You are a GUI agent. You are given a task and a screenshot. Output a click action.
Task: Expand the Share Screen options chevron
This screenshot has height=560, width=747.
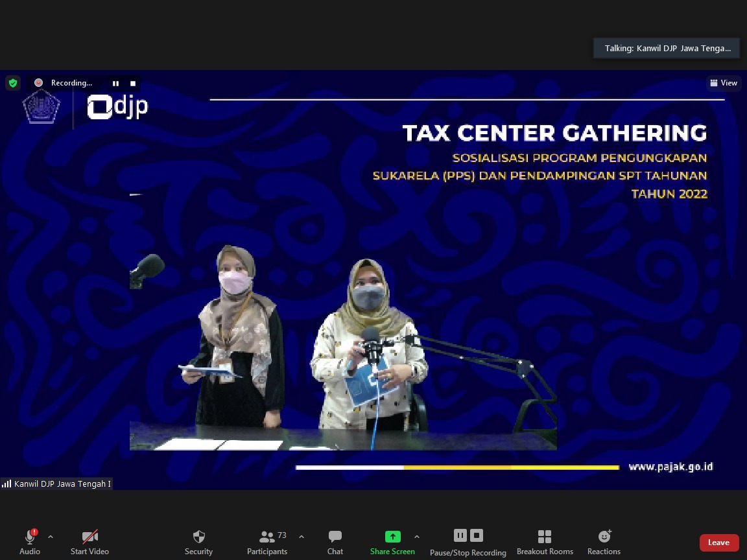click(x=417, y=537)
